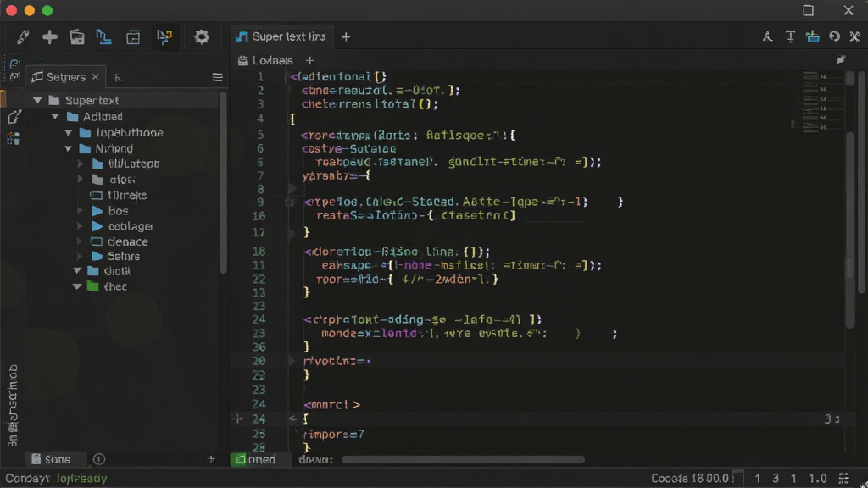868x488 pixels.
Task: Select the deaace file in tree
Action: (x=128, y=241)
